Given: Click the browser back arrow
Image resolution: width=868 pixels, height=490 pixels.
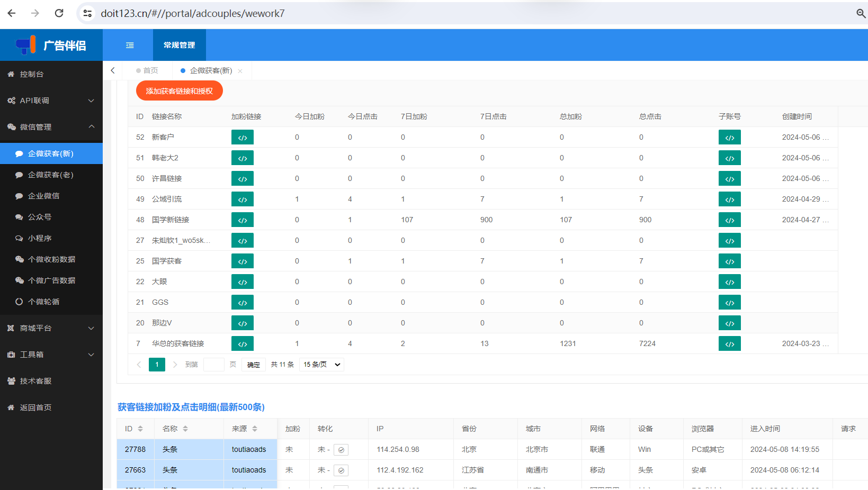Looking at the screenshot, I should click(12, 13).
